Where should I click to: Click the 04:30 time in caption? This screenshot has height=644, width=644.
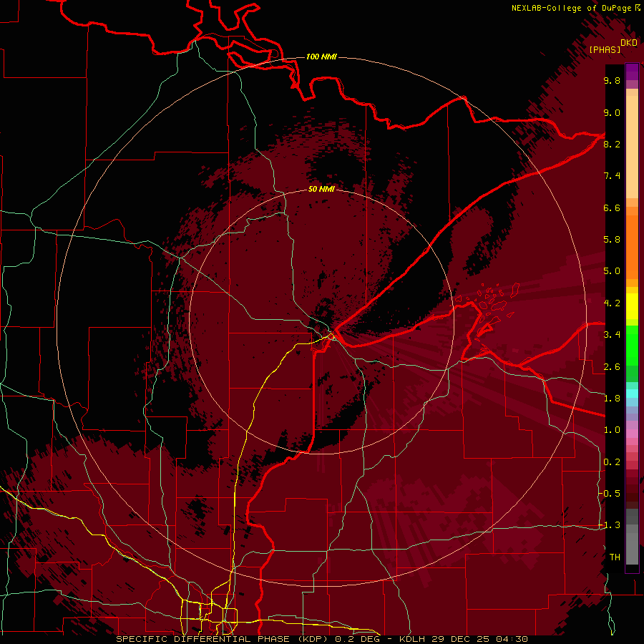click(x=512, y=639)
